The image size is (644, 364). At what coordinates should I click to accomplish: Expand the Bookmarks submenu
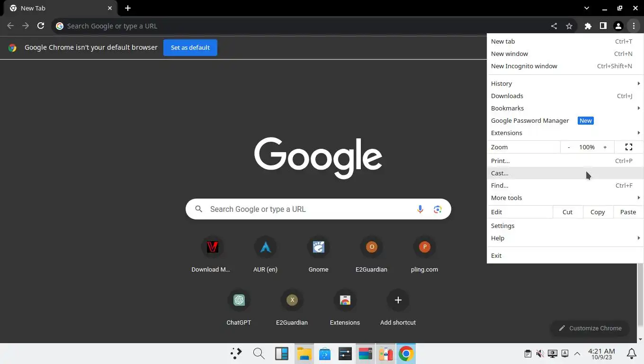565,108
